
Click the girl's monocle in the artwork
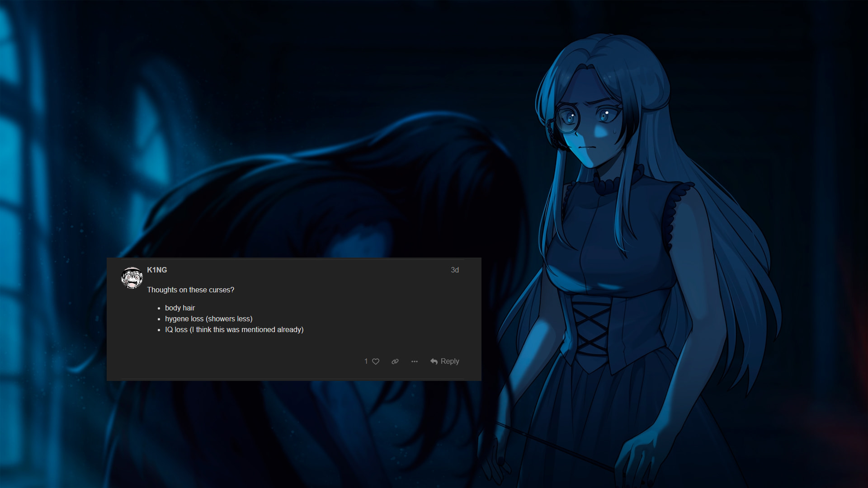tap(567, 119)
